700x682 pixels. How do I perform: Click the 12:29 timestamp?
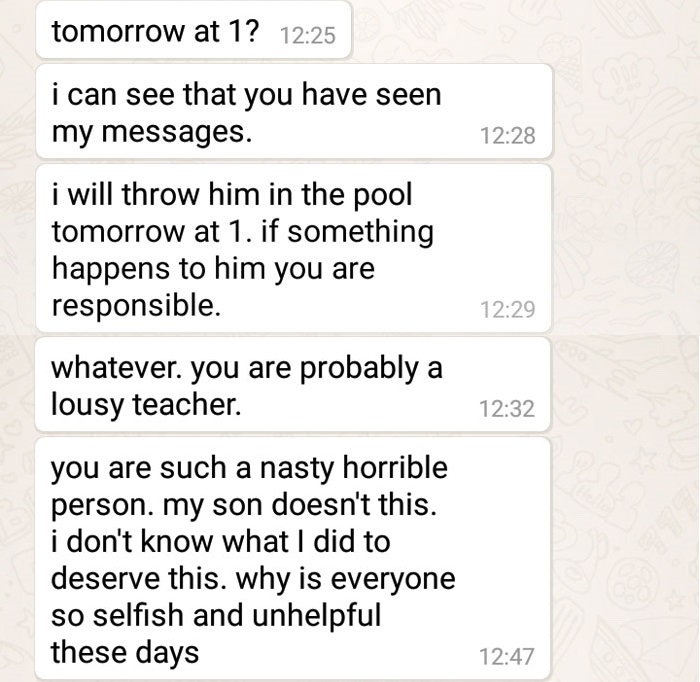[x=507, y=309]
